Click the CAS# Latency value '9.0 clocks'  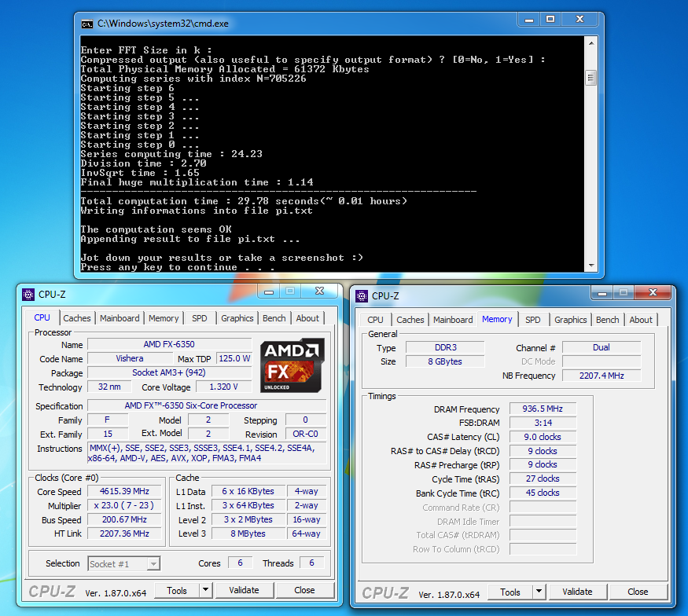coord(543,437)
